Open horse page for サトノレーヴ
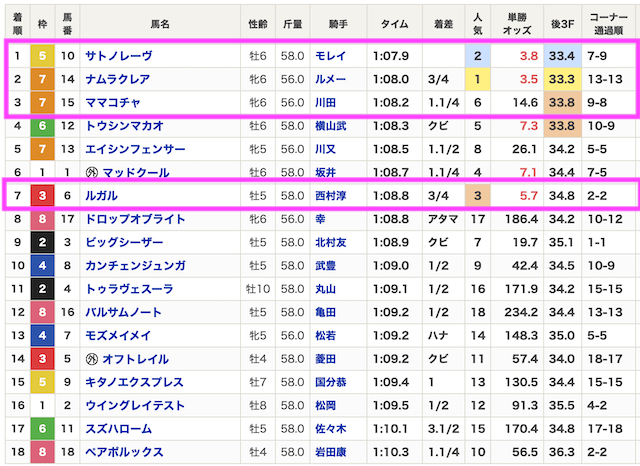The image size is (640, 466). coord(119,56)
